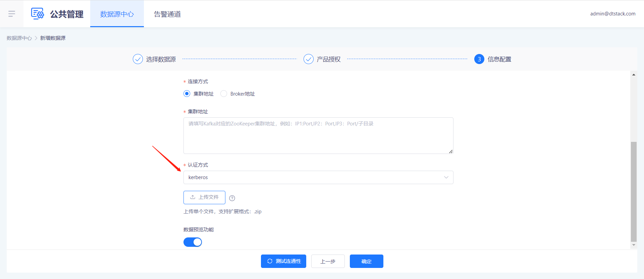Select the 集群地址 radio option
The width and height of the screenshot is (644, 279).
pos(187,94)
